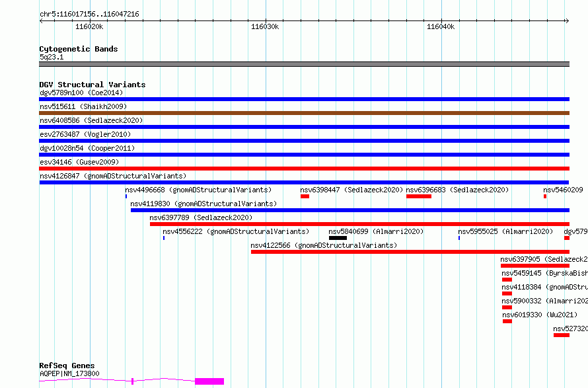The height and width of the screenshot is (388, 588).
Task: Select the large magenta AQPEP exon block
Action: 209,381
